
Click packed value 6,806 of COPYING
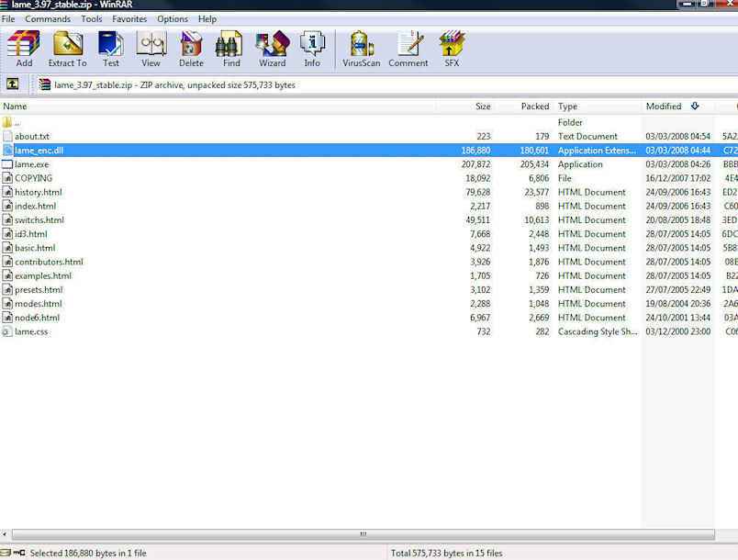[539, 178]
